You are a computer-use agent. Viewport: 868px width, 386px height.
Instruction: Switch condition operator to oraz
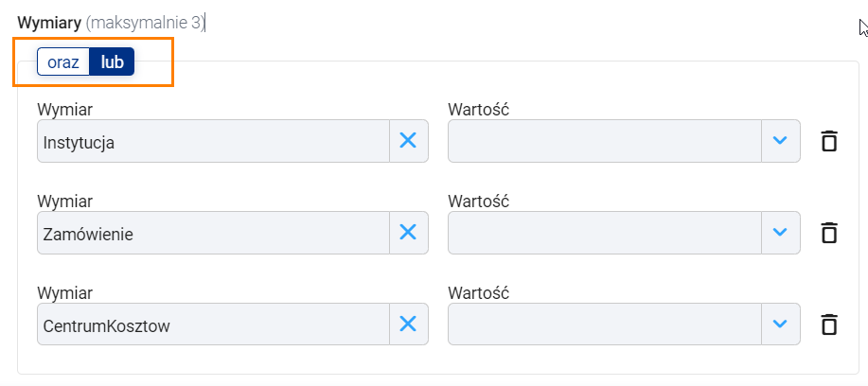tap(63, 61)
